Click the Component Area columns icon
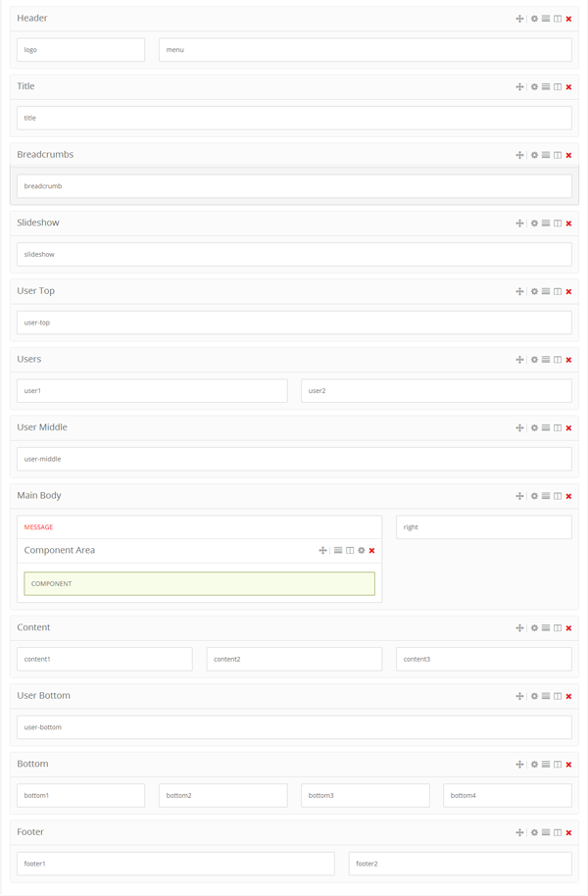 coord(350,550)
